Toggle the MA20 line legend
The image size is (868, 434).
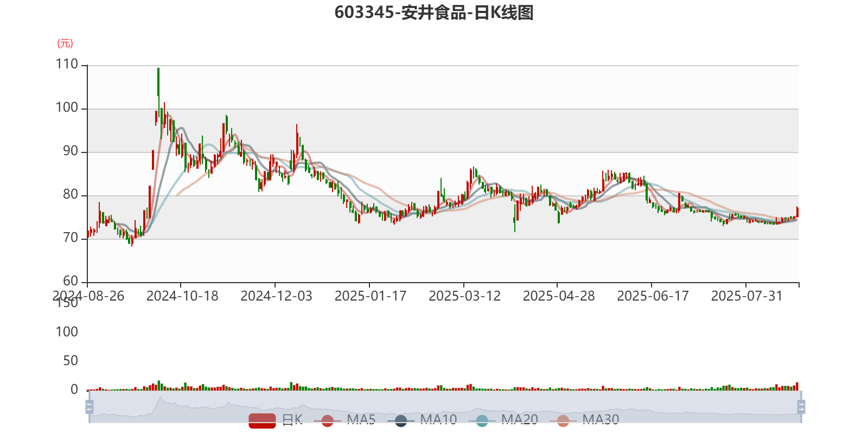pyautogui.click(x=503, y=420)
